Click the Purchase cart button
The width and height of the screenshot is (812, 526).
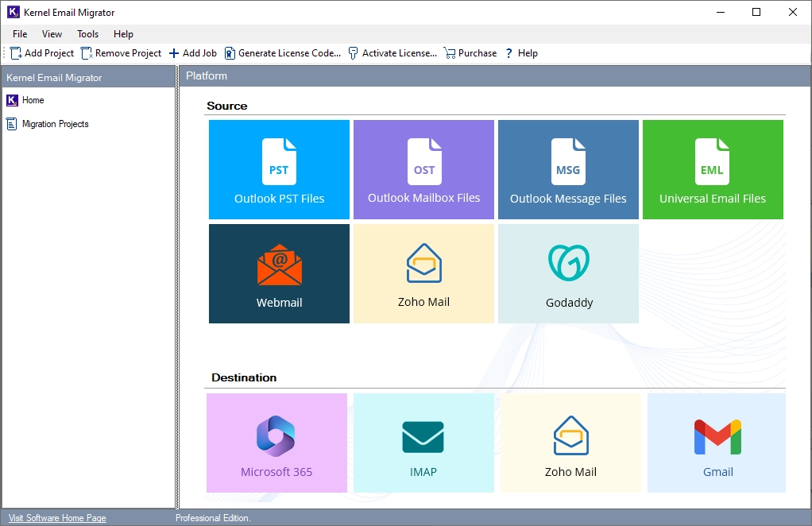click(x=470, y=52)
